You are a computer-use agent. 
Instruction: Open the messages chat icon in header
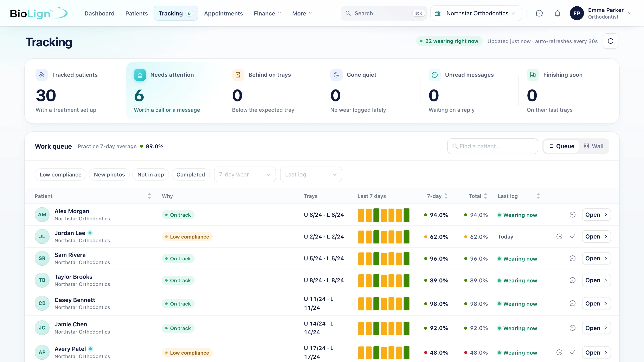pyautogui.click(x=539, y=13)
